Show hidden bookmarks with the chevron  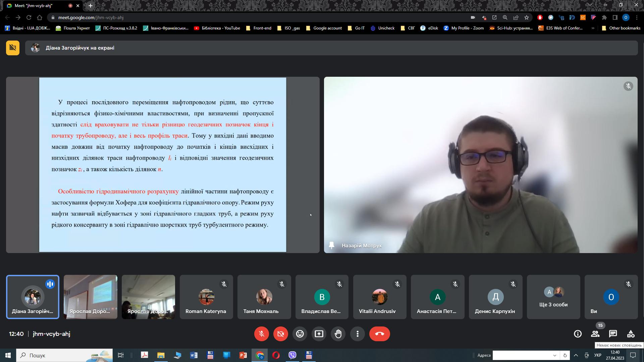click(593, 28)
